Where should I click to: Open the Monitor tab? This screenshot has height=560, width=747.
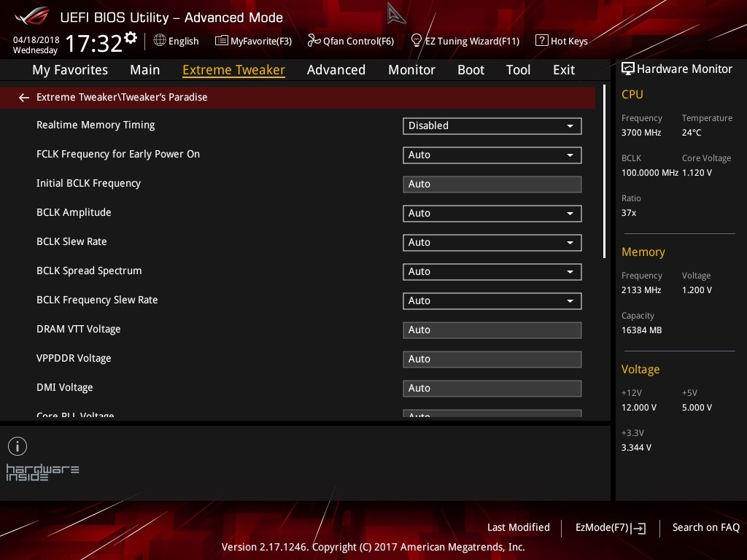411,70
